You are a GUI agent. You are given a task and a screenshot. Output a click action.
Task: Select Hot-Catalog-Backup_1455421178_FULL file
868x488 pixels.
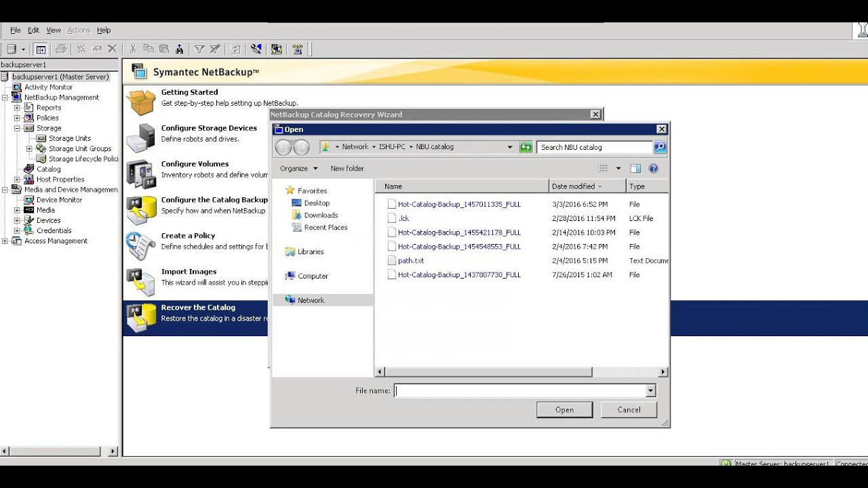point(459,232)
